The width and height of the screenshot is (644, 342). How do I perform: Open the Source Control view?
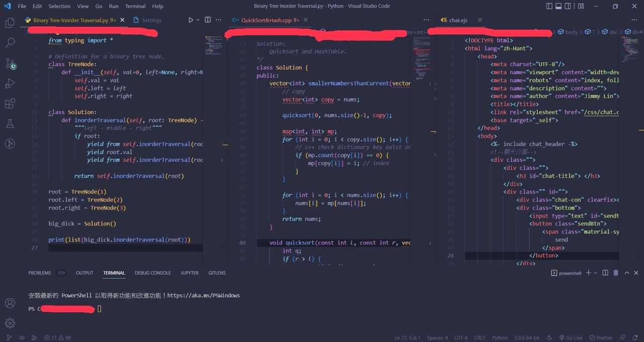click(10, 63)
